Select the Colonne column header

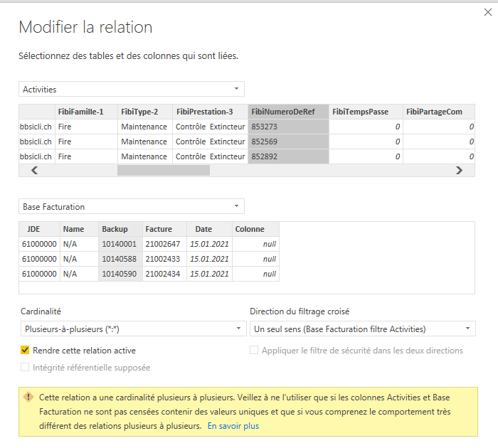[255, 229]
